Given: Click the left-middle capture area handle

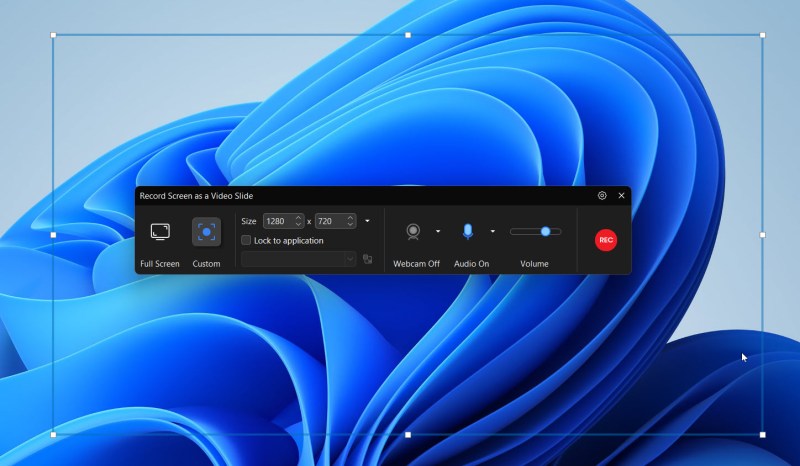Looking at the screenshot, I should [x=53, y=235].
